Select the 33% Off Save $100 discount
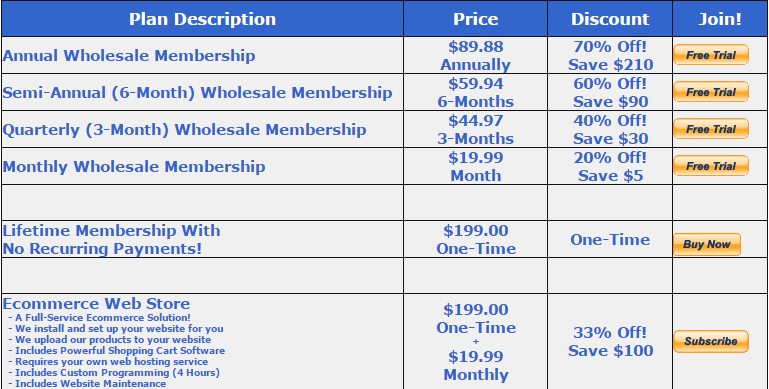 tap(610, 341)
